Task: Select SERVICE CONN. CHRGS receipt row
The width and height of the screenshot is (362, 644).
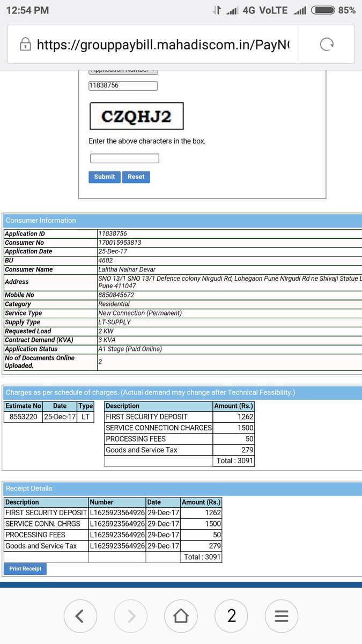Action: coord(113,524)
